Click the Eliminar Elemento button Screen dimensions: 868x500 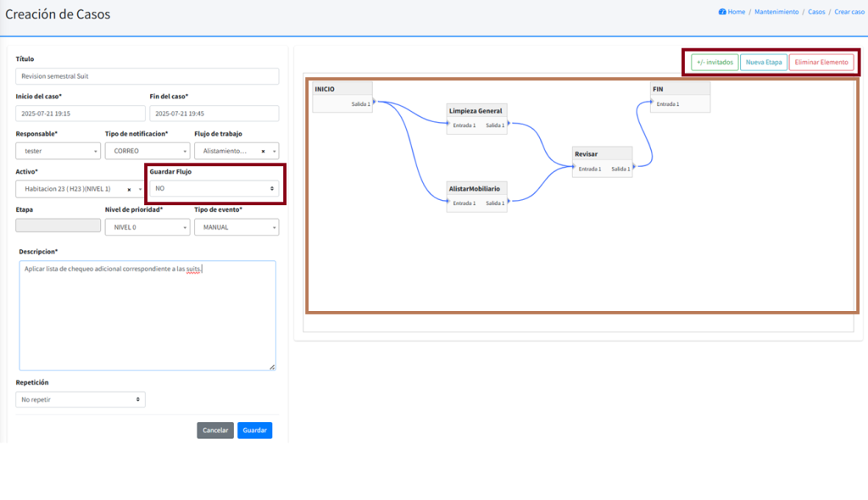pyautogui.click(x=821, y=62)
